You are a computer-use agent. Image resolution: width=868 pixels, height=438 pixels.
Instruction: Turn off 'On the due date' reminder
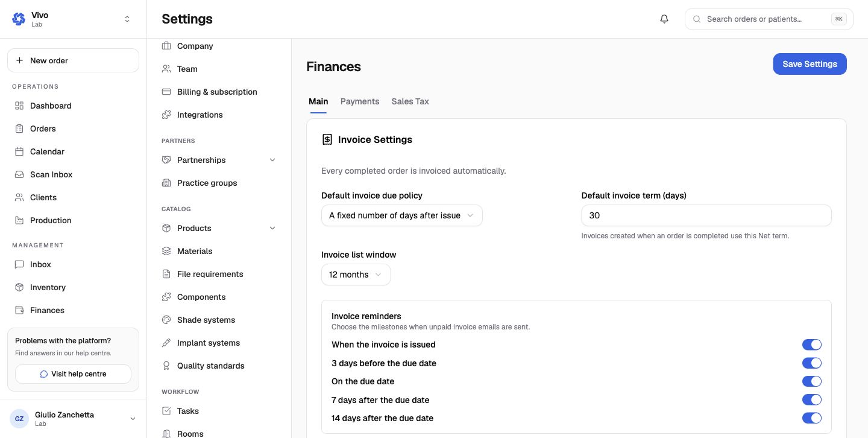811,381
